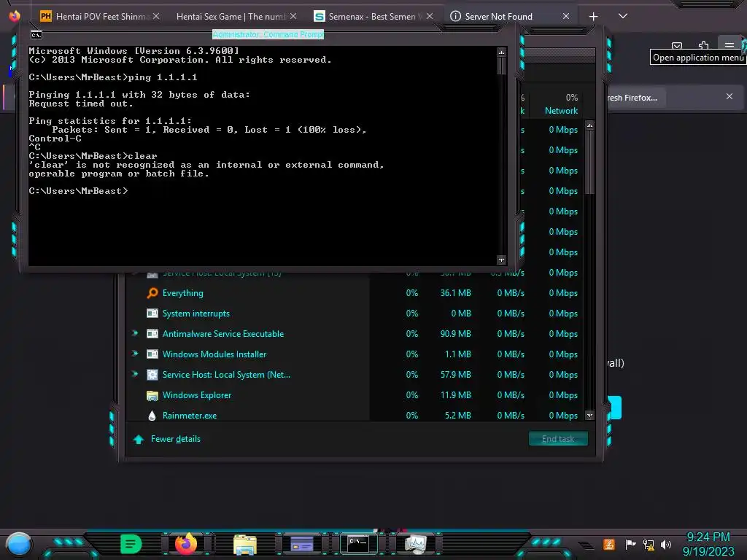
Task: Open the Firefox application menu
Action: 729,45
